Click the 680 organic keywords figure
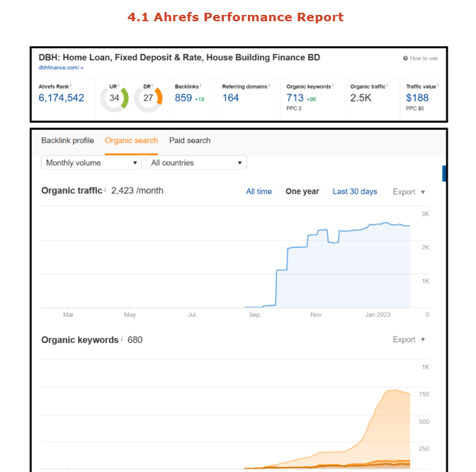The image size is (476, 472). pos(135,340)
